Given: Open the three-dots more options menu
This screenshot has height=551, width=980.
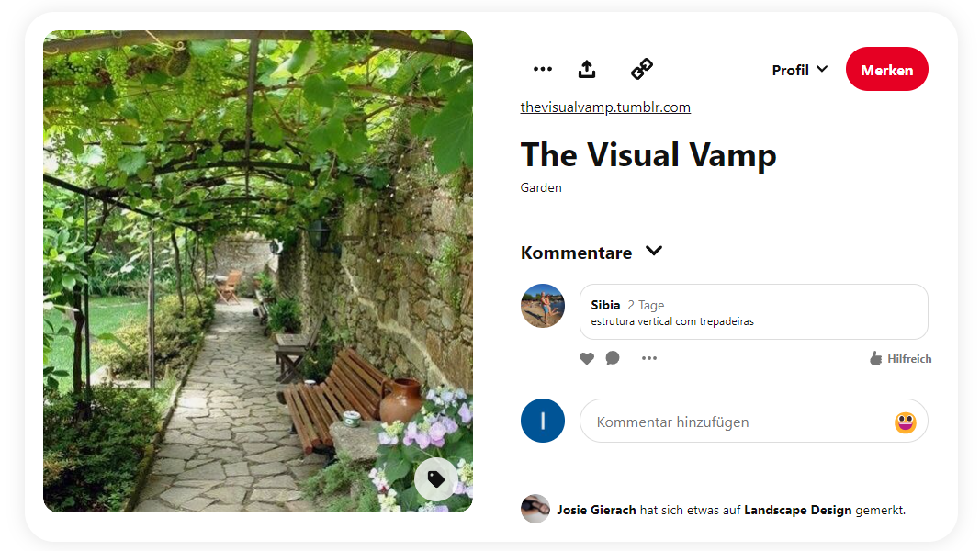Looking at the screenshot, I should pos(543,69).
